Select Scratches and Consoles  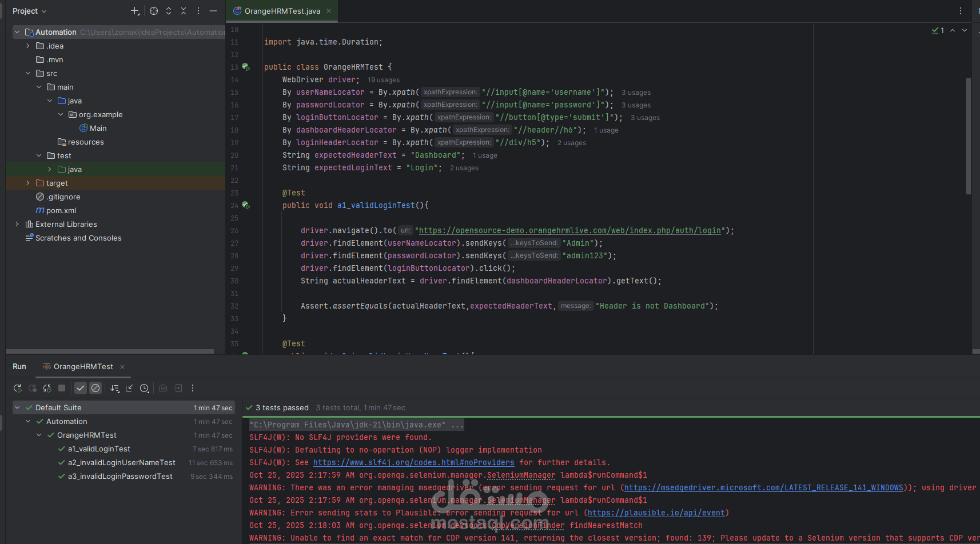pos(73,238)
